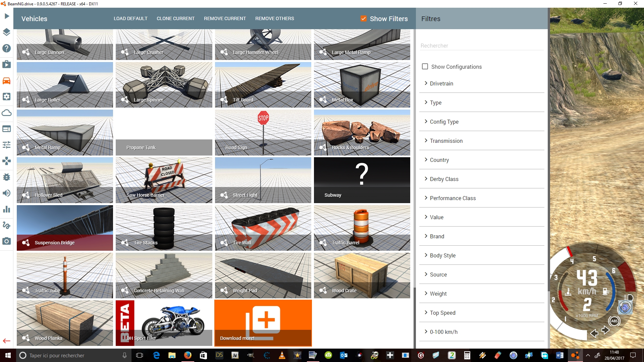Viewport: 644px width, 362px height.
Task: Expand the Type filter
Action: (482, 103)
